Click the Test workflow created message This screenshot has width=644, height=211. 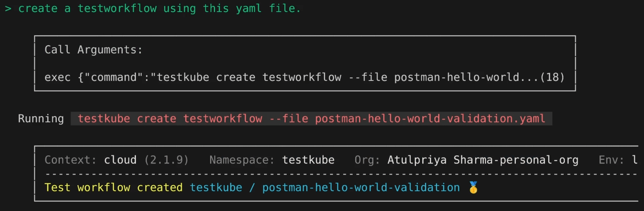113,188
